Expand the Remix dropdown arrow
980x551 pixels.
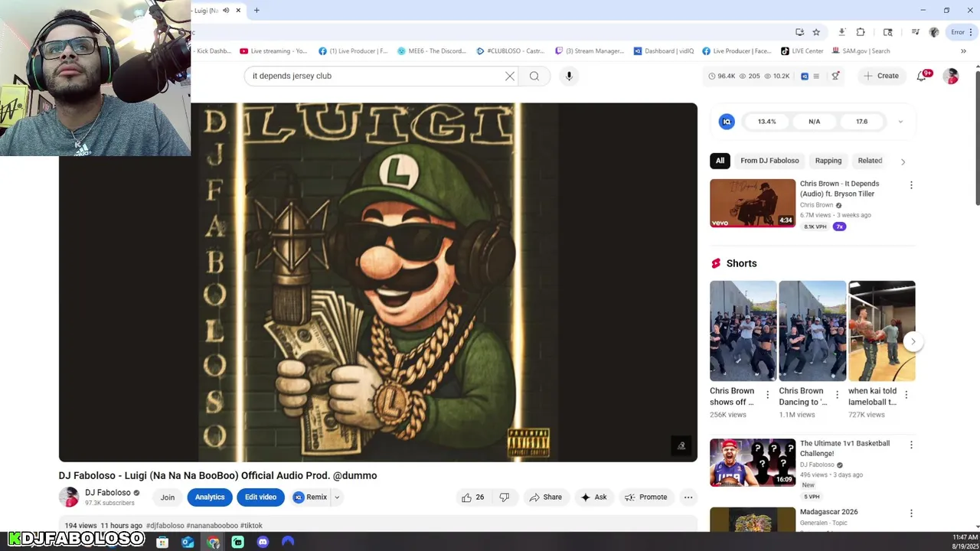337,497
